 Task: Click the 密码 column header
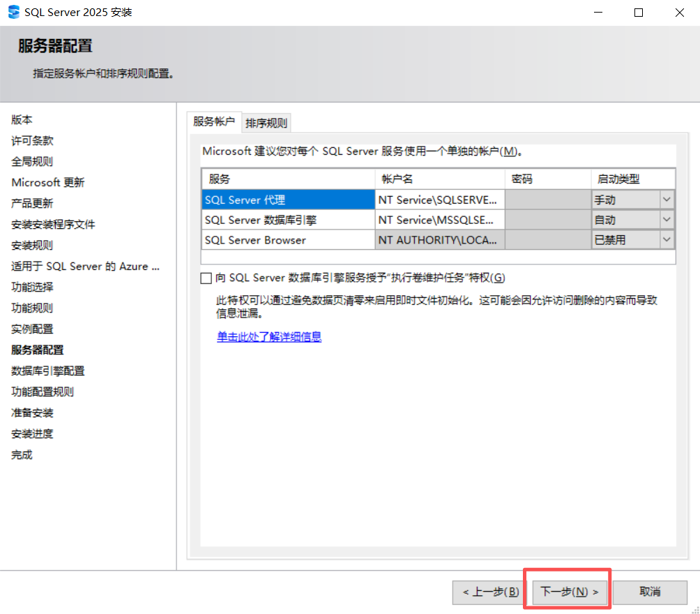click(548, 179)
